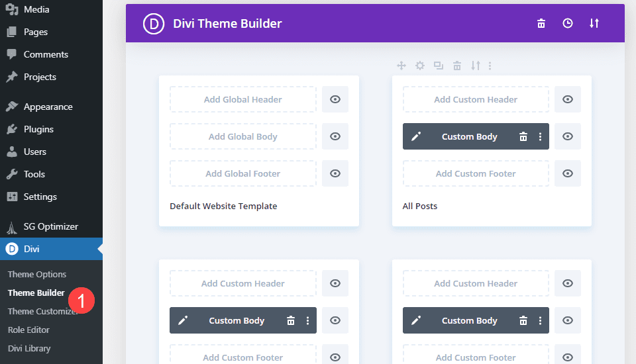Delete bottom-right template Custom Body
The height and width of the screenshot is (364, 636).
pyautogui.click(x=523, y=320)
